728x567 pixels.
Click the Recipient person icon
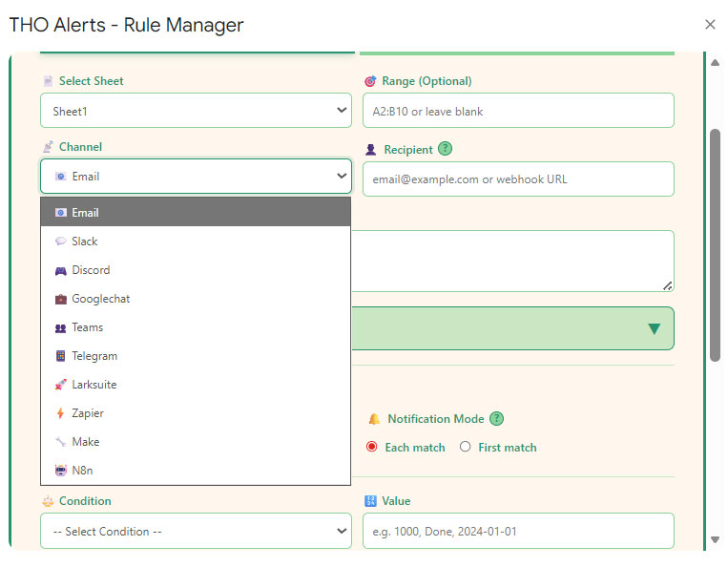click(x=370, y=150)
